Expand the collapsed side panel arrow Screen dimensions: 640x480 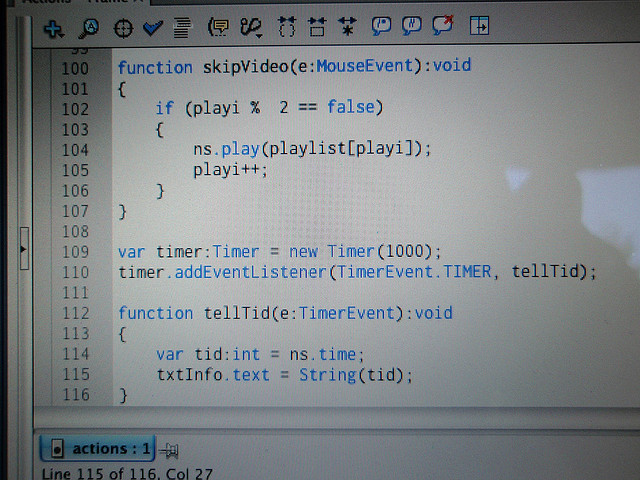click(x=24, y=249)
